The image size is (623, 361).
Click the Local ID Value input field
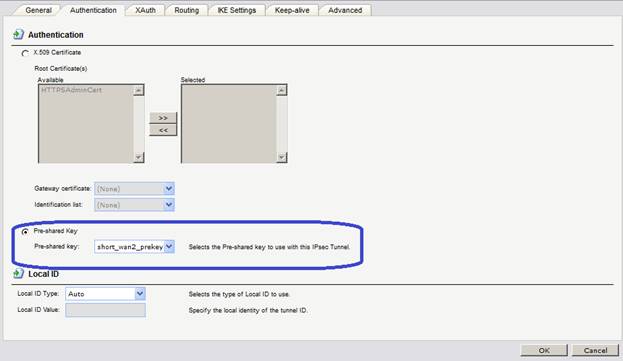pyautogui.click(x=105, y=310)
